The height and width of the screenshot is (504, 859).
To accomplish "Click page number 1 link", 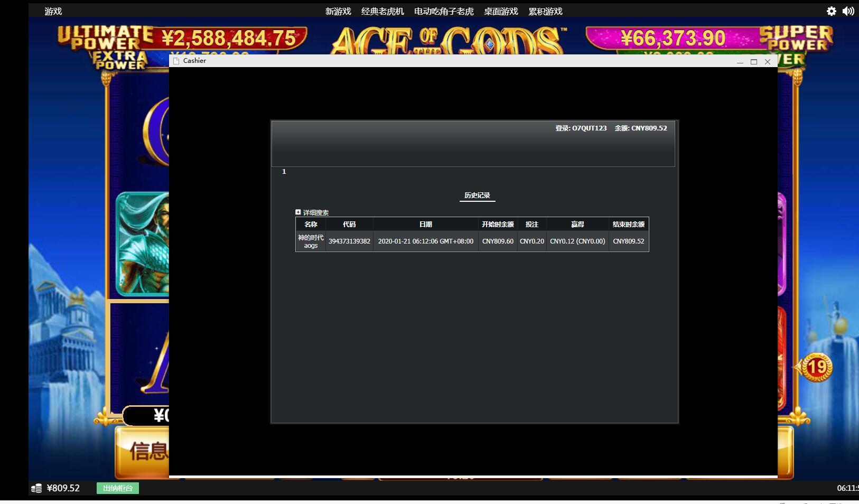I will 284,172.
